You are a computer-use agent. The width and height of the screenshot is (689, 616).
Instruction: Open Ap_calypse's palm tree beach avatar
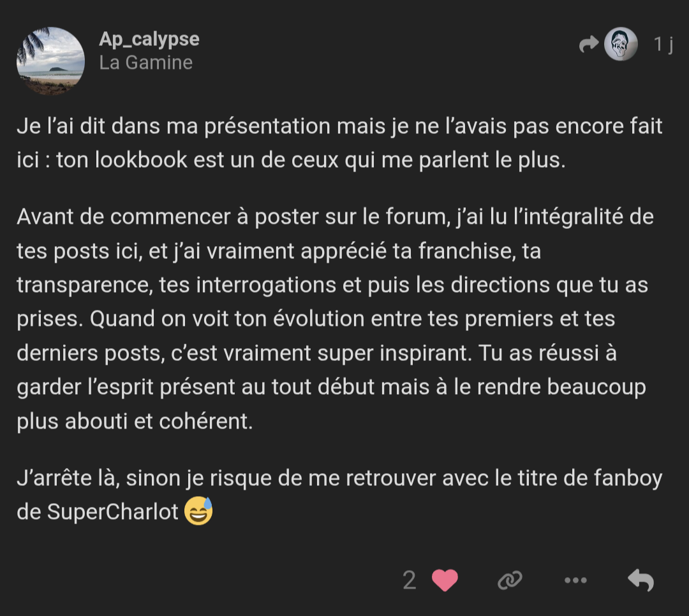click(50, 61)
